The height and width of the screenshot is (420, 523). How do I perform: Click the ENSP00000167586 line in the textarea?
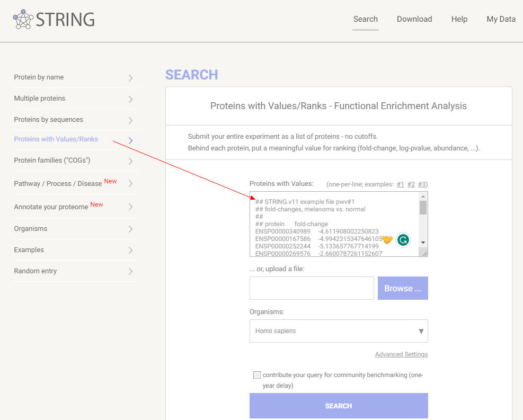pyautogui.click(x=318, y=239)
